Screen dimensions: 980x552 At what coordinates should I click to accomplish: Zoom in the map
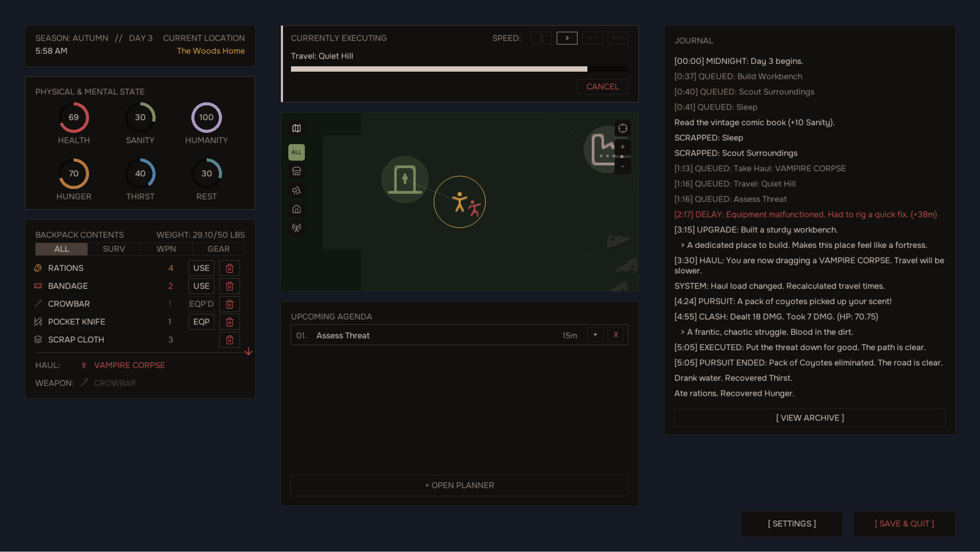pyautogui.click(x=623, y=147)
